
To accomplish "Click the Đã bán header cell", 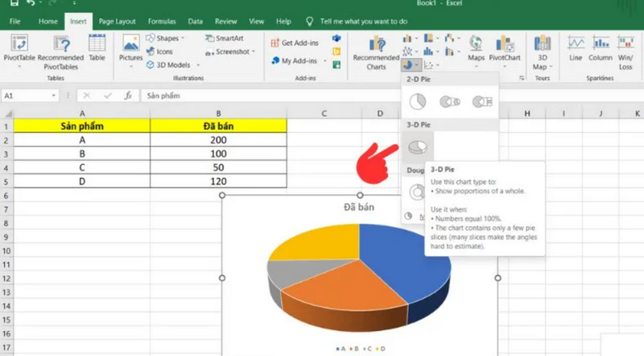I will (x=218, y=126).
